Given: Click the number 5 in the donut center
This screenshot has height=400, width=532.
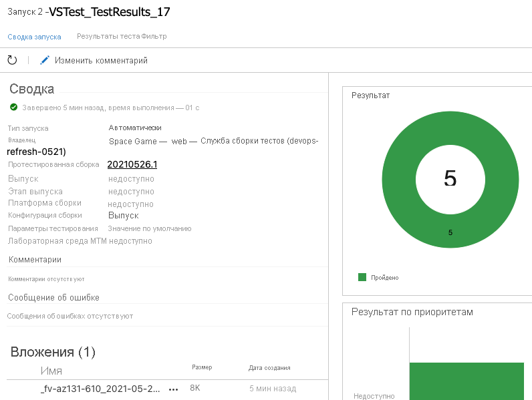Looking at the screenshot, I should [x=450, y=178].
